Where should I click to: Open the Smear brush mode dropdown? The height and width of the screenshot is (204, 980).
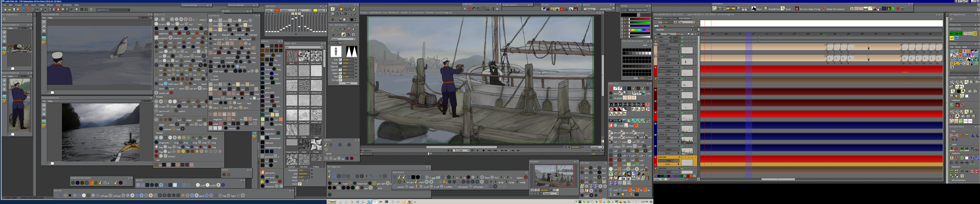tap(344, 39)
